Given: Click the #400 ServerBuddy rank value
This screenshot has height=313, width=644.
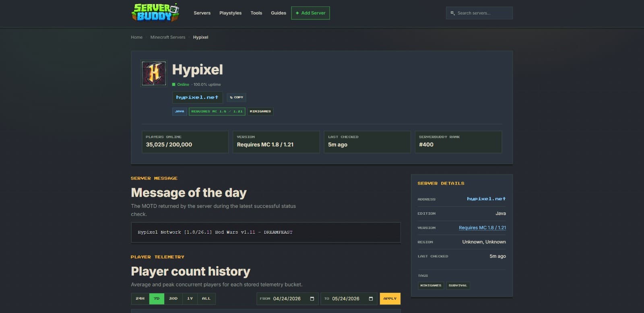Looking at the screenshot, I should (426, 145).
